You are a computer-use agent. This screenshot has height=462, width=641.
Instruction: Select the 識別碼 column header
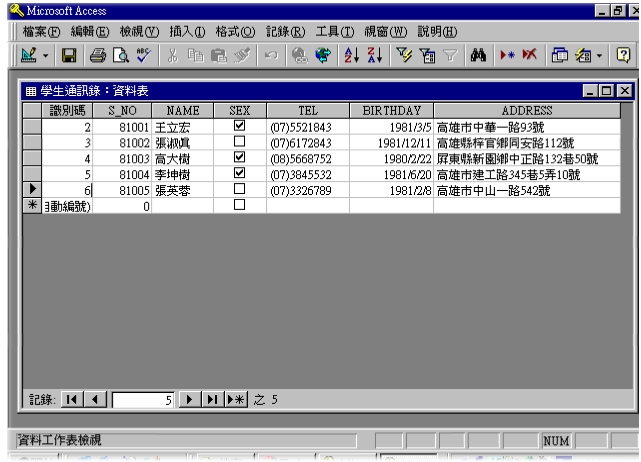pos(67,110)
